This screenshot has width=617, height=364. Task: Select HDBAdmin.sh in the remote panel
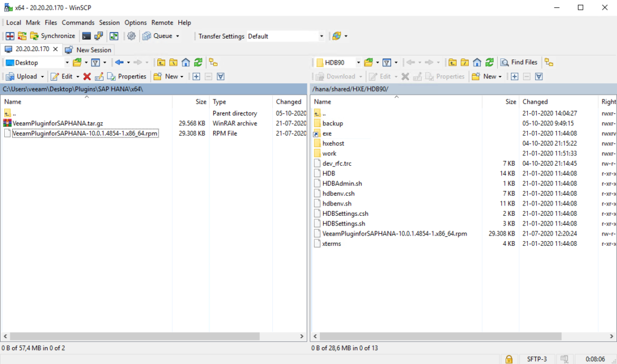pyautogui.click(x=342, y=184)
